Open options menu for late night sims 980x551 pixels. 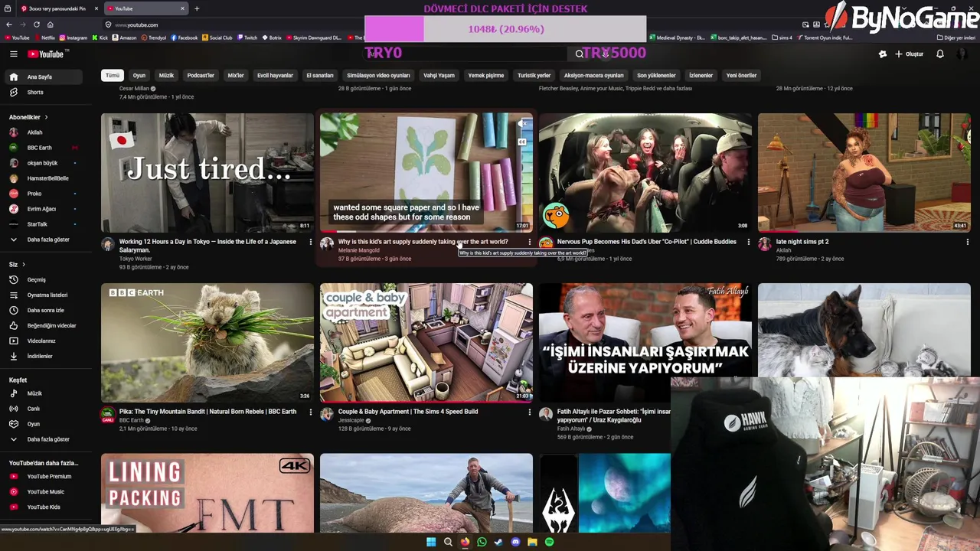[967, 242]
